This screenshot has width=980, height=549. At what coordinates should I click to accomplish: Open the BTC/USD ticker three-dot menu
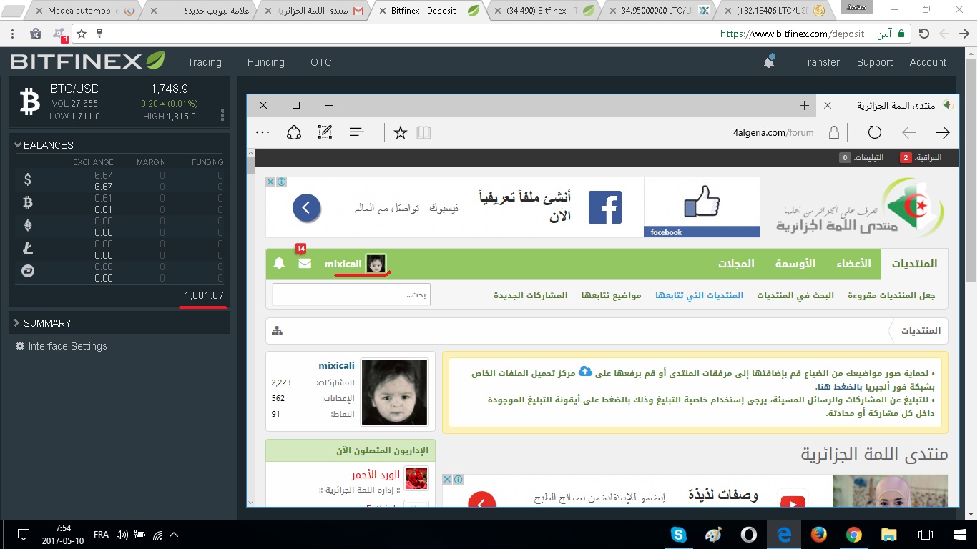click(x=222, y=115)
